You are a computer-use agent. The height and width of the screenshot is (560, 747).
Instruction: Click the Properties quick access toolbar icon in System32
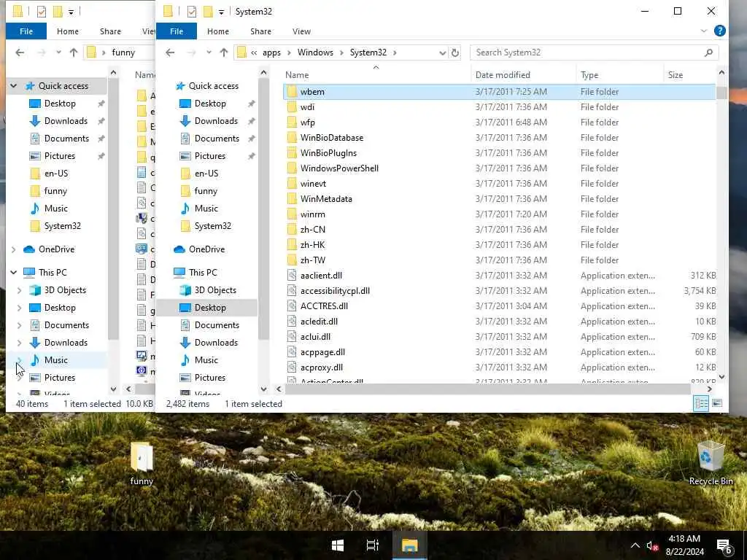pos(192,12)
